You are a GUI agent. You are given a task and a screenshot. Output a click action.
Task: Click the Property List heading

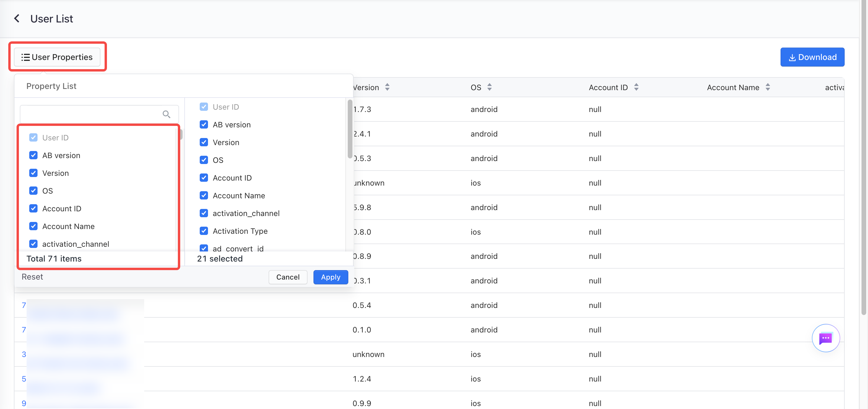click(x=51, y=86)
